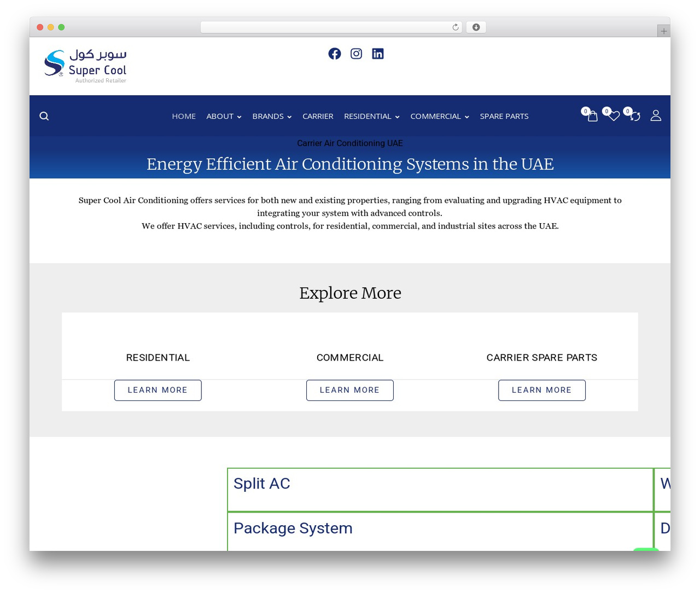The width and height of the screenshot is (700, 593).
Task: Click Learn More under Commercial
Action: pyautogui.click(x=350, y=390)
